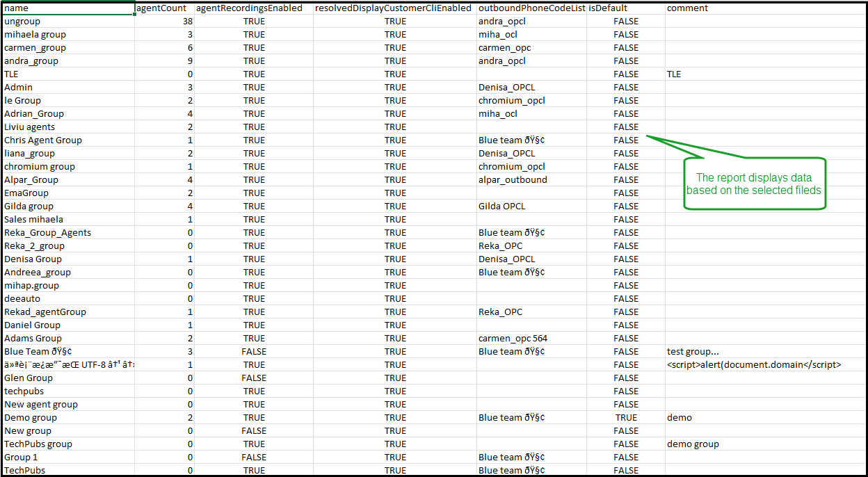Click the 'agentCount' header cell
The image size is (868, 477).
tap(164, 8)
